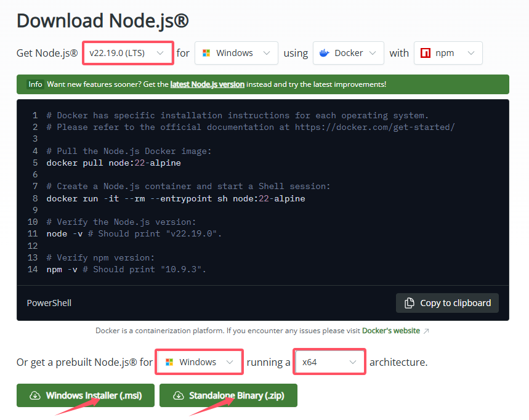Click the 'Download Node.js®' heading
Viewport: 529px width, 420px height.
103,20
